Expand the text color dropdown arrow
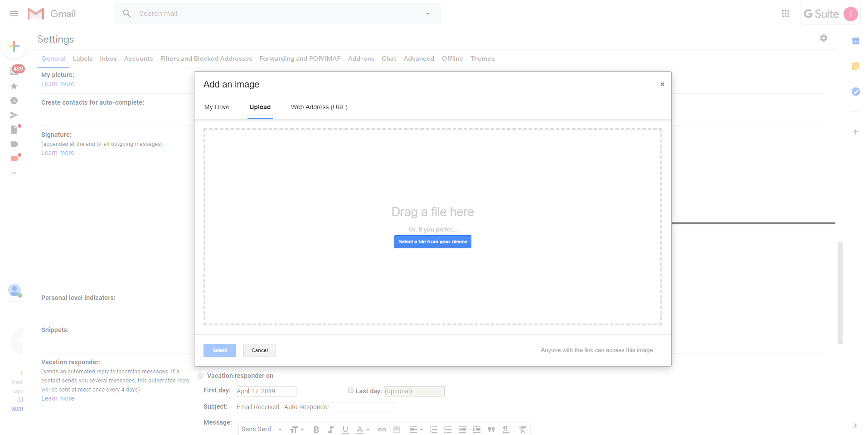This screenshot has height=435, width=868. click(x=367, y=430)
